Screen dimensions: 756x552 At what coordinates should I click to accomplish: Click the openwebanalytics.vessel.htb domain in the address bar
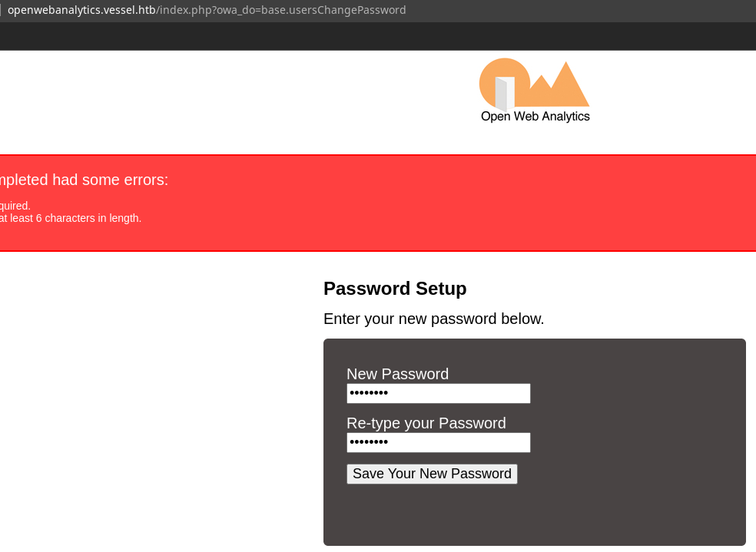81,10
